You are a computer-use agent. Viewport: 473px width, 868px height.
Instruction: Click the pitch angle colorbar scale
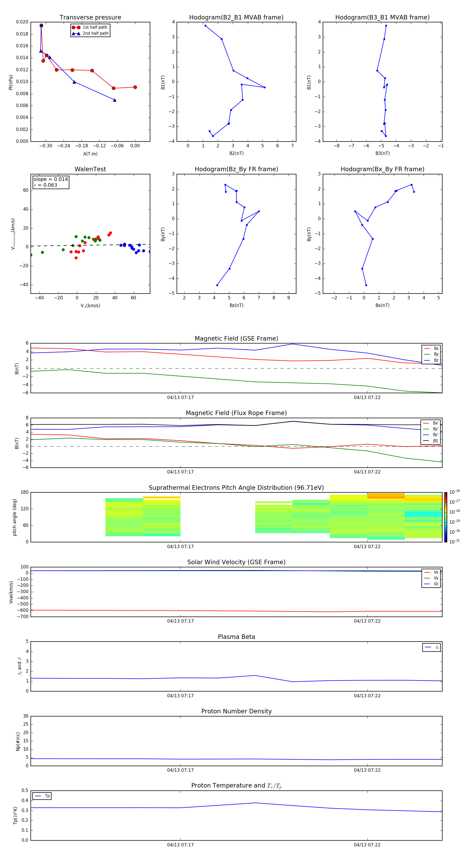point(446,517)
